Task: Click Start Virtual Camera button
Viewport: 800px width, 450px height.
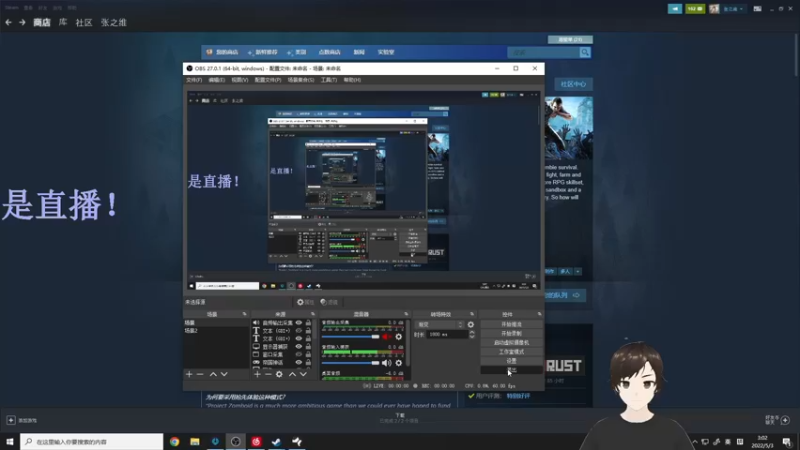Action: [x=511, y=343]
